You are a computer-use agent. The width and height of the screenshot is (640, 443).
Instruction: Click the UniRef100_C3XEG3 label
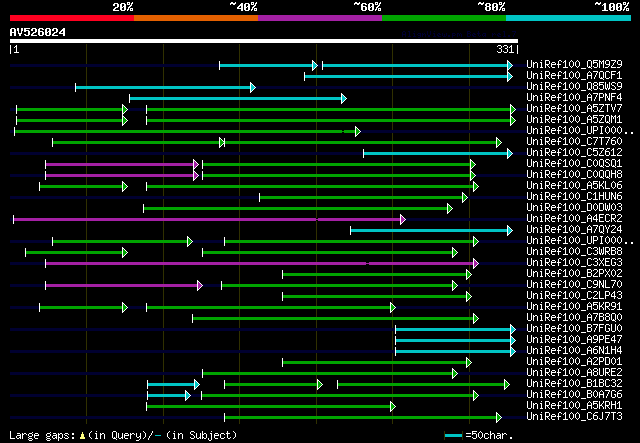tap(574, 263)
